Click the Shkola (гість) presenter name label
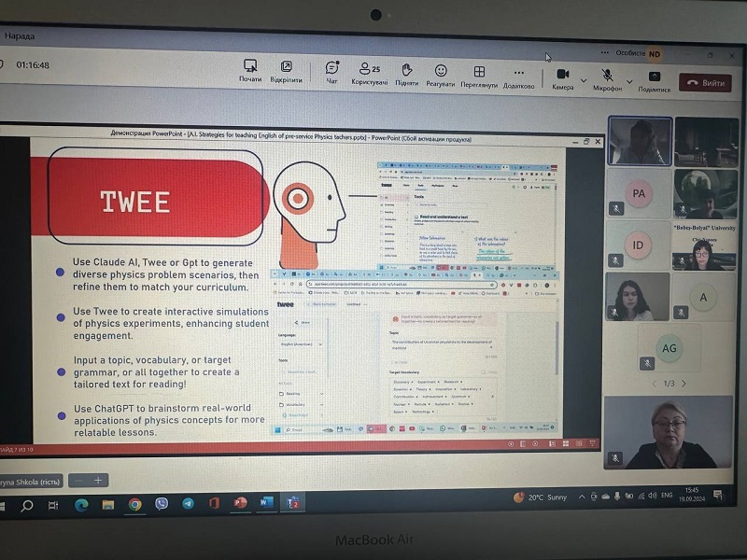Screen dimensions: 747x560 [30, 482]
